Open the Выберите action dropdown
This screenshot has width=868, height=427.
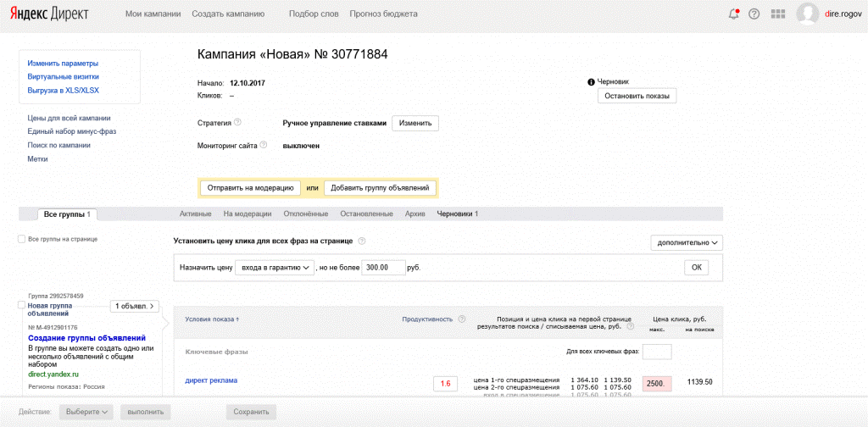(86, 412)
